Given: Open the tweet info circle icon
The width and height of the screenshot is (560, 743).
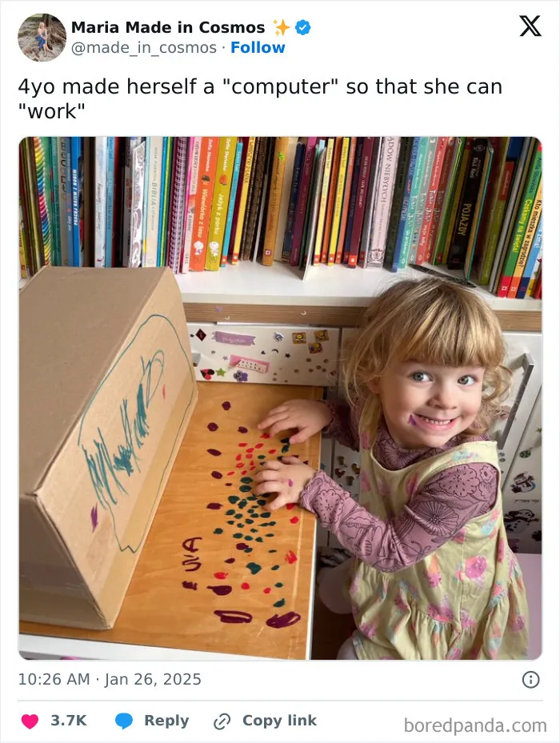Looking at the screenshot, I should pos(530,680).
